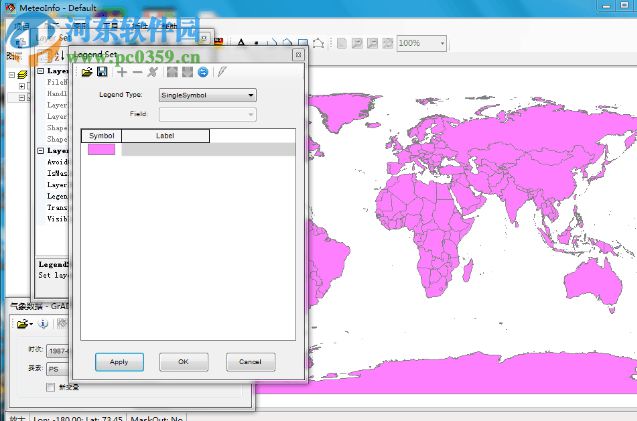Click the gray label cell in legend row

[208, 150]
